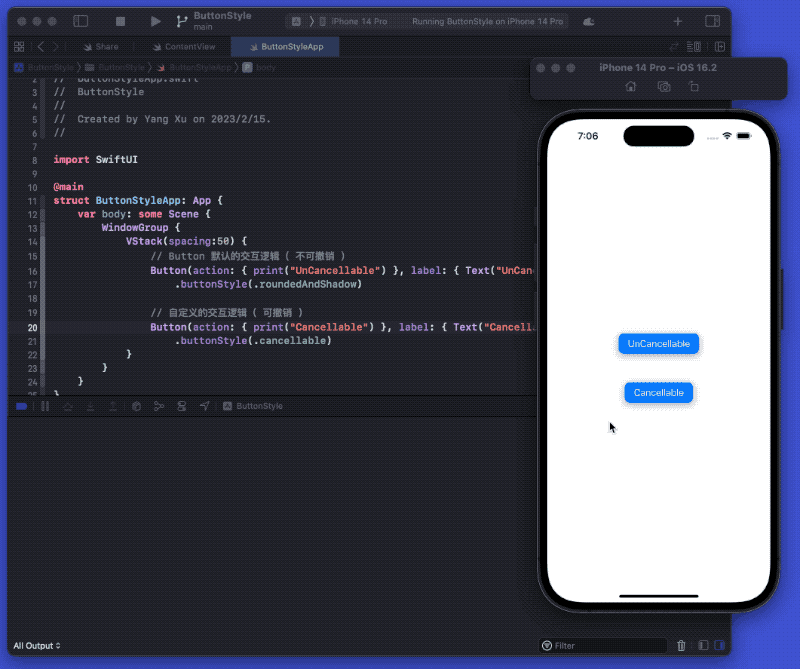800x669 pixels.
Task: Add an editor on the right
Action: [x=720, y=47]
